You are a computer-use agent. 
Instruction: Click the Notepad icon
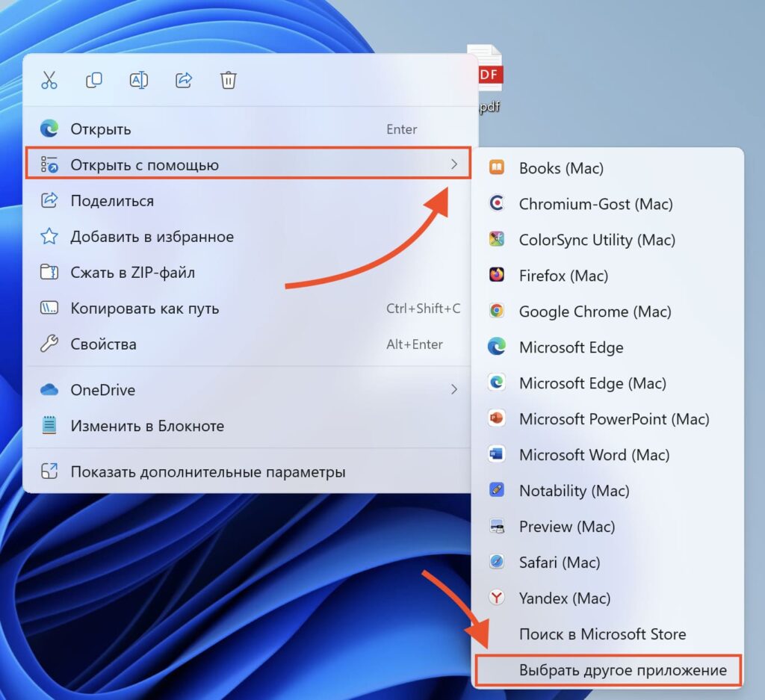(x=49, y=425)
